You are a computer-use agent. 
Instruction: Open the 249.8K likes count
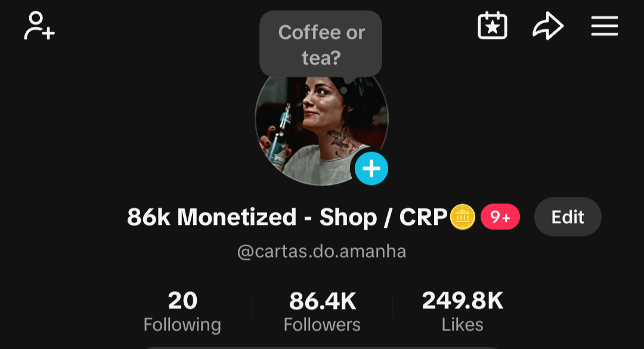(x=463, y=301)
